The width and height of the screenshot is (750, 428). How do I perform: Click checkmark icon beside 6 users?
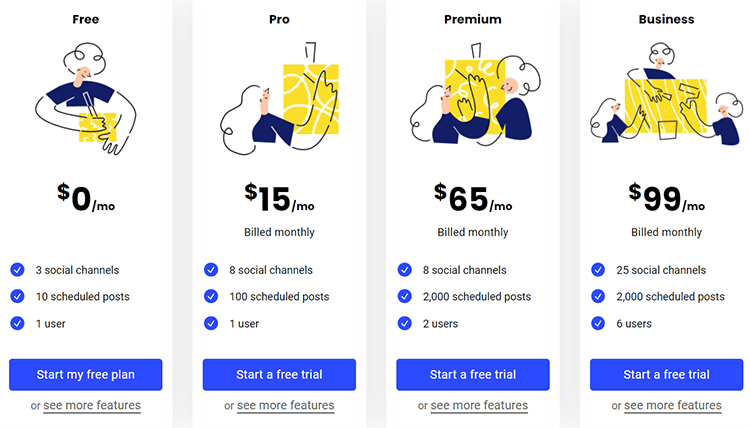tap(598, 323)
